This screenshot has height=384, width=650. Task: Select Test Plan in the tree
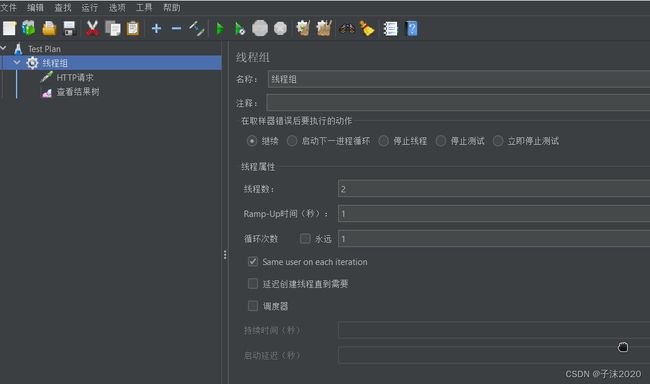point(44,49)
